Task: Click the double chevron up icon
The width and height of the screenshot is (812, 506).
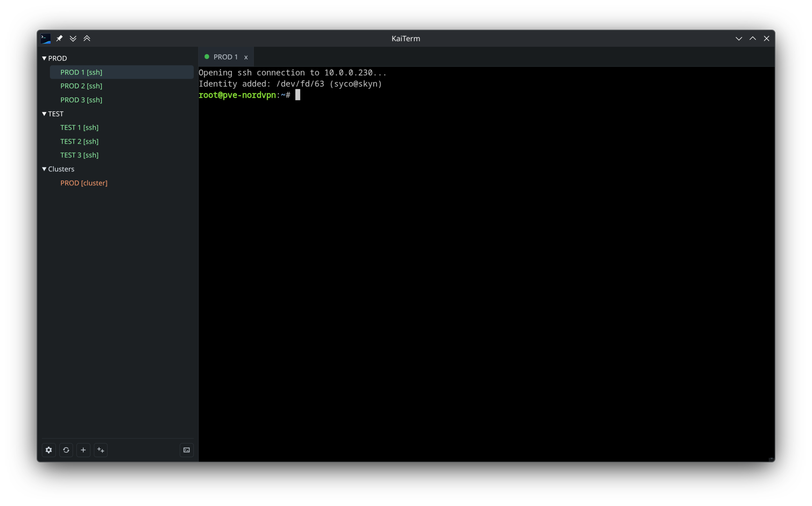Action: click(x=87, y=38)
